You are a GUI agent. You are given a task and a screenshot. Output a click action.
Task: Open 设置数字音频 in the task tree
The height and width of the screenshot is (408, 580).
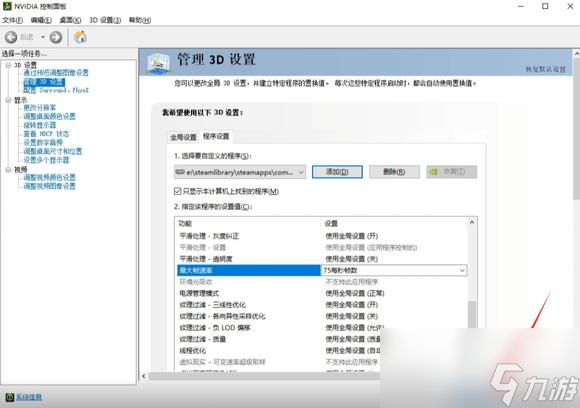coord(43,142)
